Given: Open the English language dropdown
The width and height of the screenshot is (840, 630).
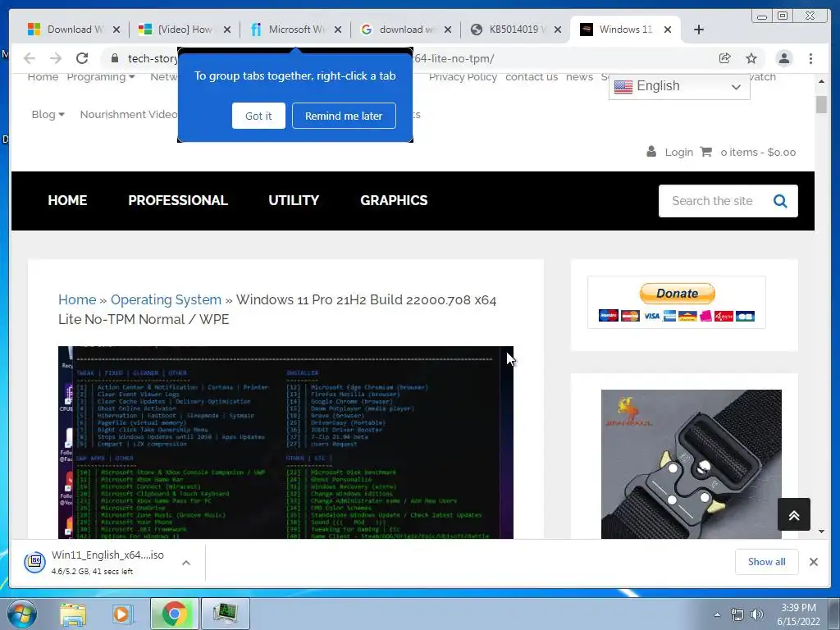Looking at the screenshot, I should pos(678,86).
